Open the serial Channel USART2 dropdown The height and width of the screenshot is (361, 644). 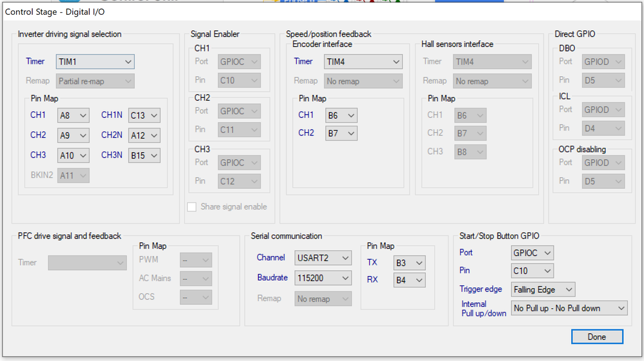click(x=323, y=258)
